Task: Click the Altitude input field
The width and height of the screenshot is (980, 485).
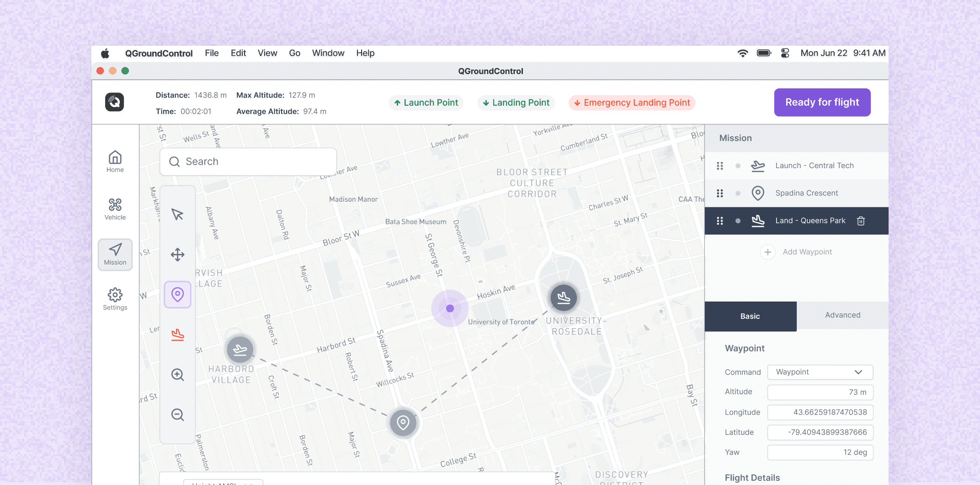Action: 820,392
